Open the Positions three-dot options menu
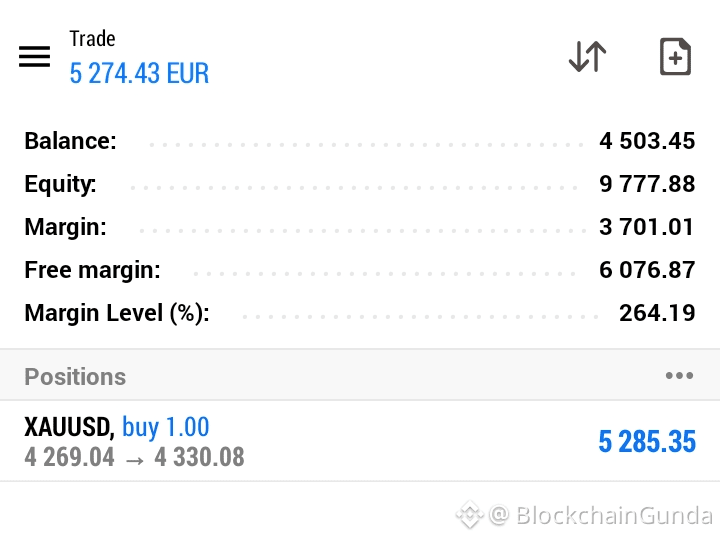Image resolution: width=720 pixels, height=540 pixels. pyautogui.click(x=679, y=376)
